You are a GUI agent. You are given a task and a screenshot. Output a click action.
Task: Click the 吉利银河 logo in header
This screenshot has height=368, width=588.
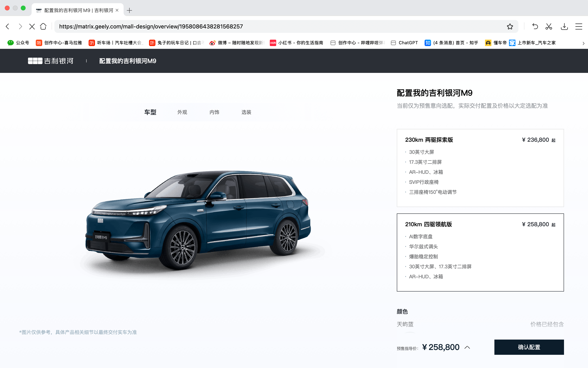51,61
